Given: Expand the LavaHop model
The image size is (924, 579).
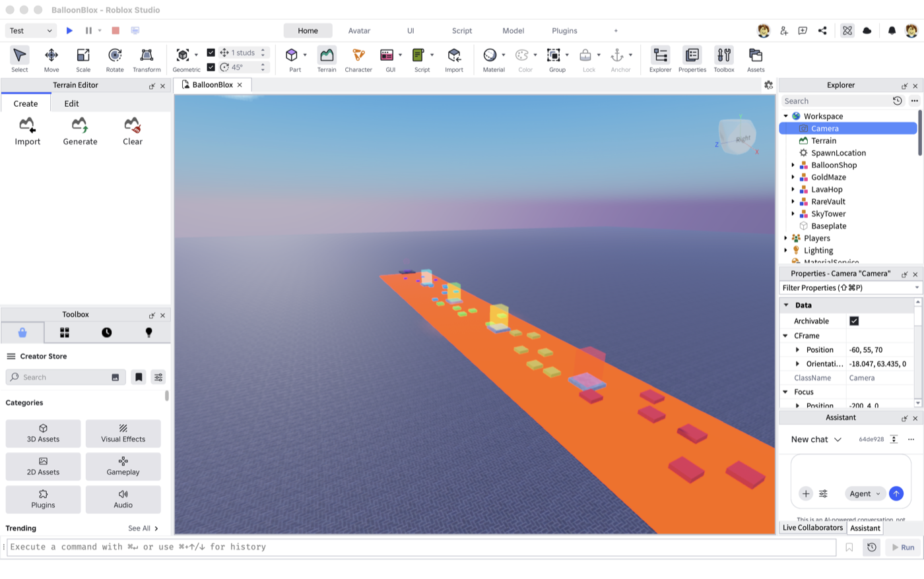Looking at the screenshot, I should (x=793, y=190).
